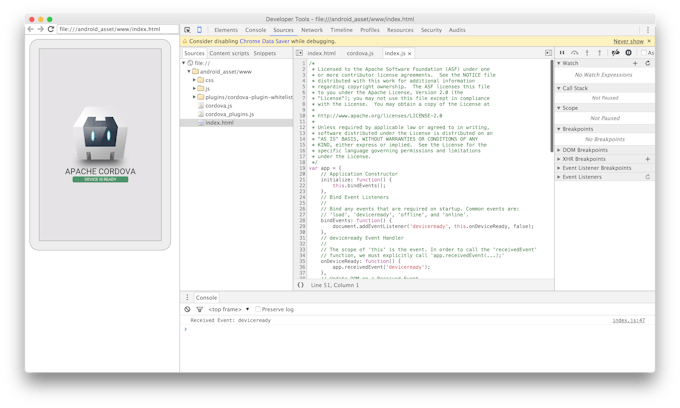This screenshot has height=408, width=680.
Task: Collapse the file:// tree node
Action: pyautogui.click(x=184, y=63)
